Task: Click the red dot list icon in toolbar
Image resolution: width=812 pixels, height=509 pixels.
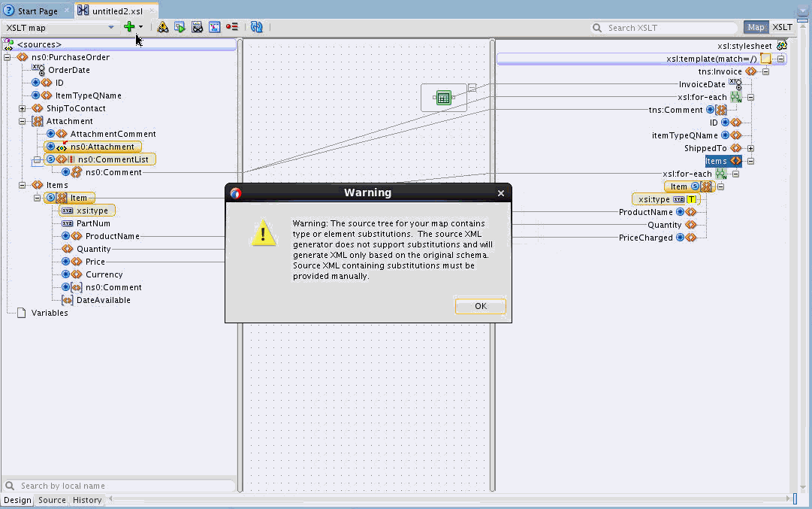Action: tap(232, 27)
